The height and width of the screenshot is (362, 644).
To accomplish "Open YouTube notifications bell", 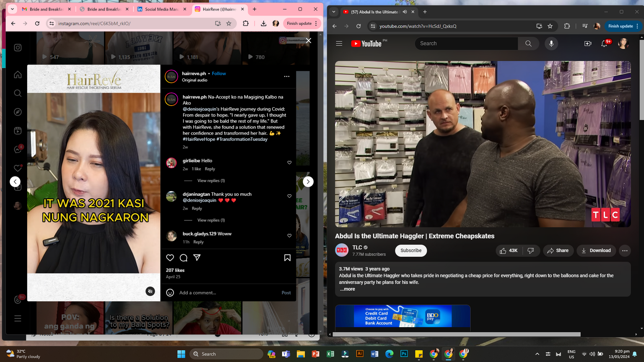I will tap(604, 44).
